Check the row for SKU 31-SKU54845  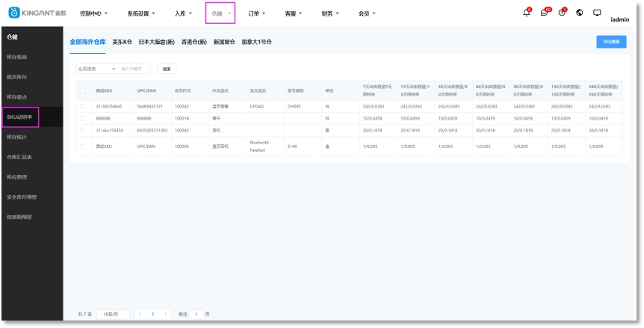[82, 107]
